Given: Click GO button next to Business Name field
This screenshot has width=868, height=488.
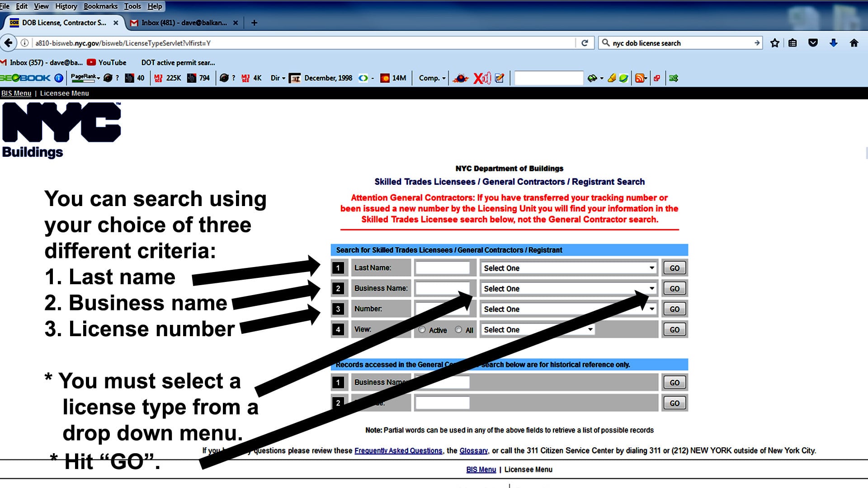Looking at the screenshot, I should click(674, 288).
